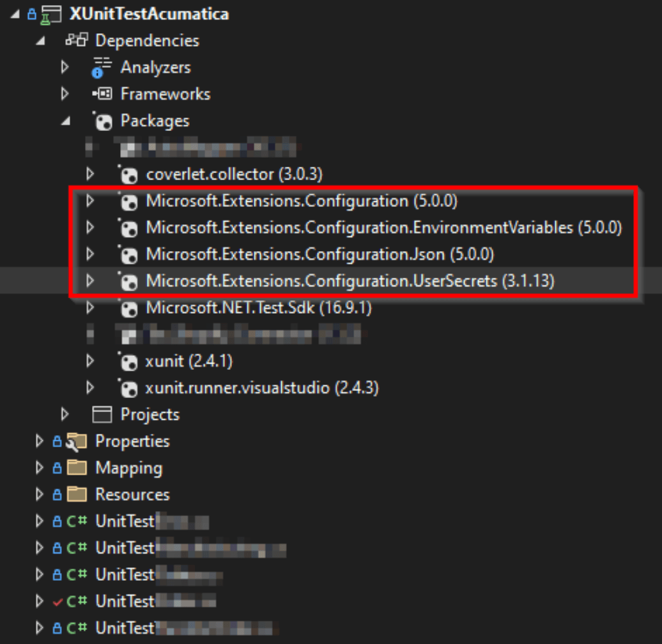Click the EnvironmentVariables package icon
Screen dimensions: 662x644
(x=128, y=228)
